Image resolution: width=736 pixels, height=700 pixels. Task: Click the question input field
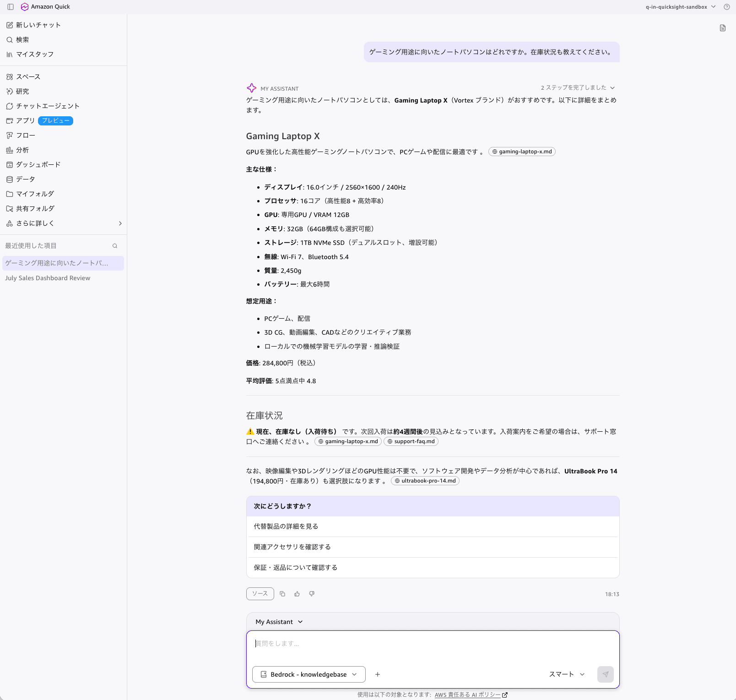point(433,644)
